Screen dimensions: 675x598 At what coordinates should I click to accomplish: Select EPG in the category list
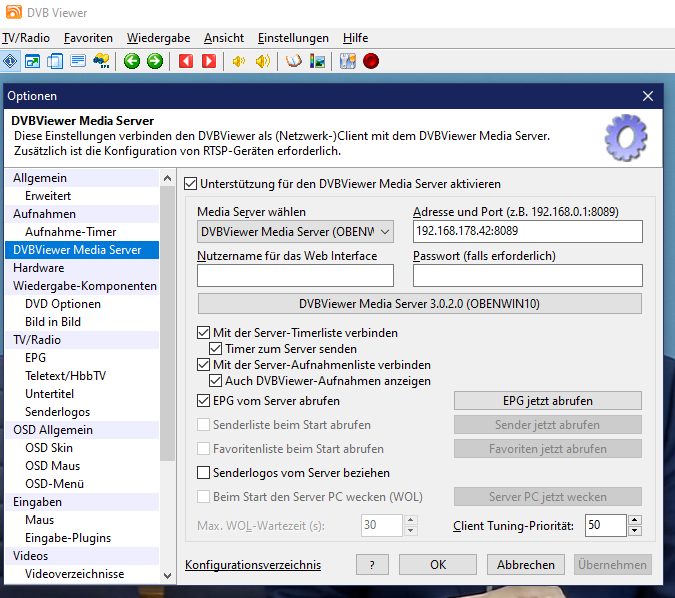[82, 358]
